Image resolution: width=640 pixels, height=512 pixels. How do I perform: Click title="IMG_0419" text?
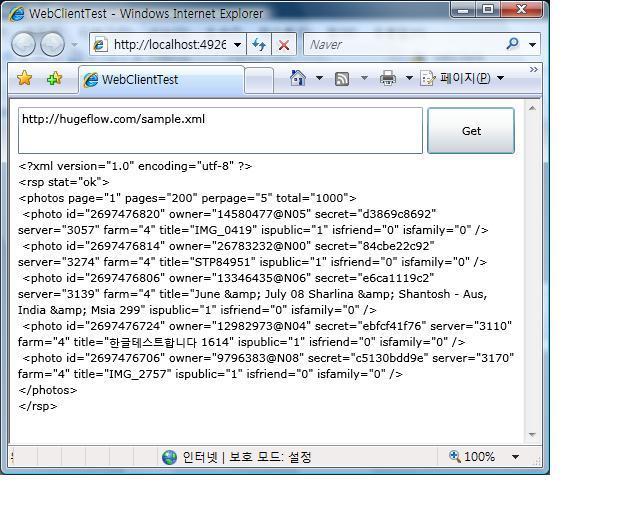208,230
